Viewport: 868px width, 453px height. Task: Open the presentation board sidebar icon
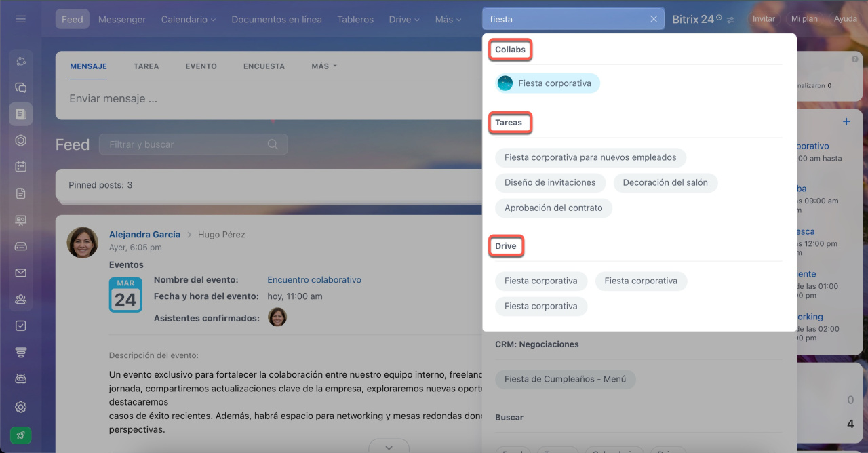coord(21,220)
